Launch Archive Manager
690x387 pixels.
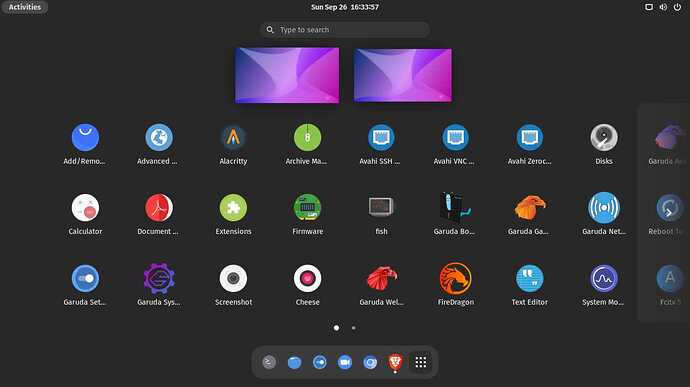[307, 137]
